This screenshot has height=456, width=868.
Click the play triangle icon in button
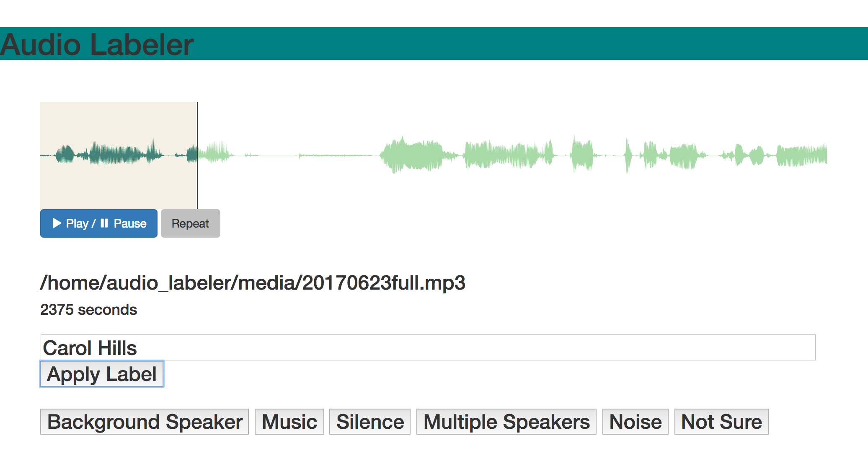click(x=57, y=223)
